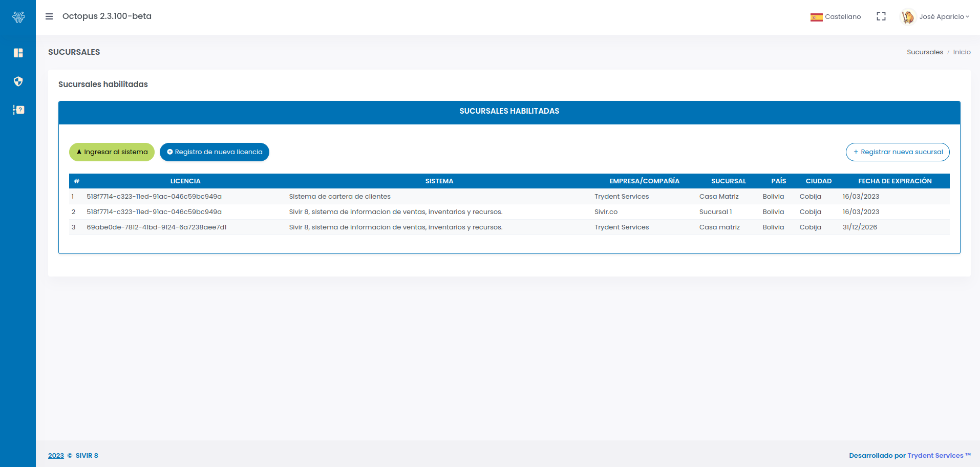Image resolution: width=980 pixels, height=467 pixels.
Task: Select the row for Sucursal 1
Action: click(715, 212)
